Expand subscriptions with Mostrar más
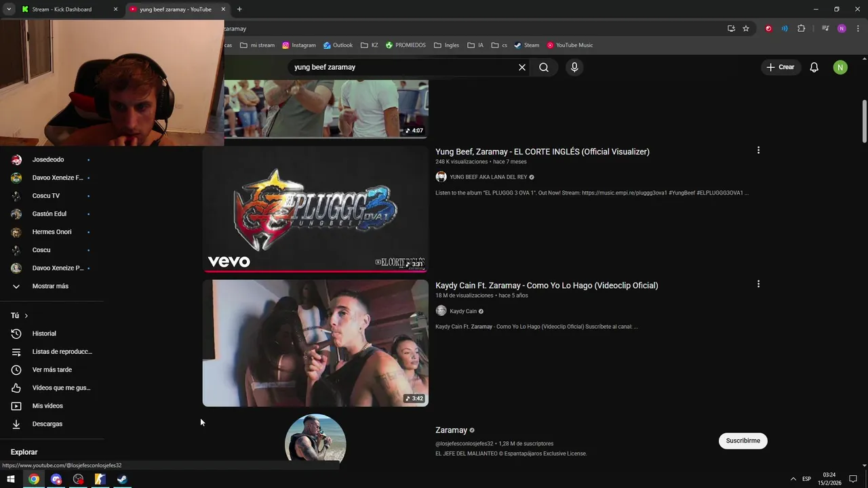This screenshot has height=488, width=868. pos(52,286)
